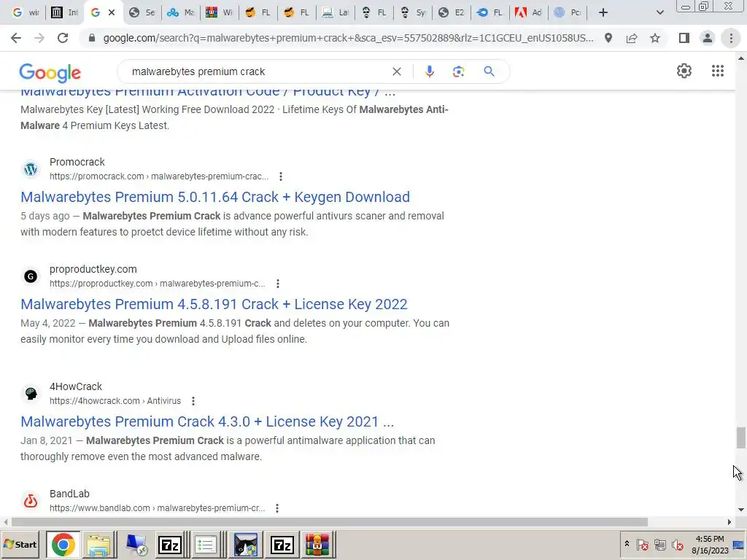Open a new browser tab
Image resolution: width=747 pixels, height=560 pixels.
click(603, 12)
